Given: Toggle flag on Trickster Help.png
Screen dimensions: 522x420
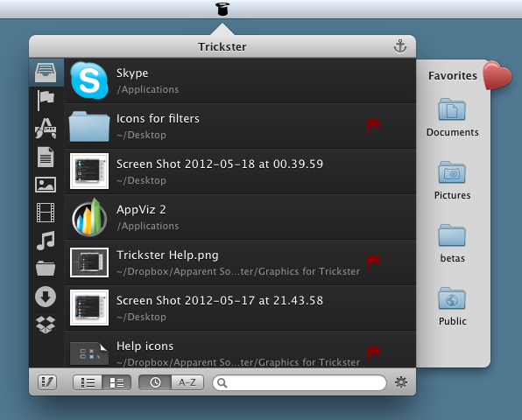Looking at the screenshot, I should (x=373, y=262).
